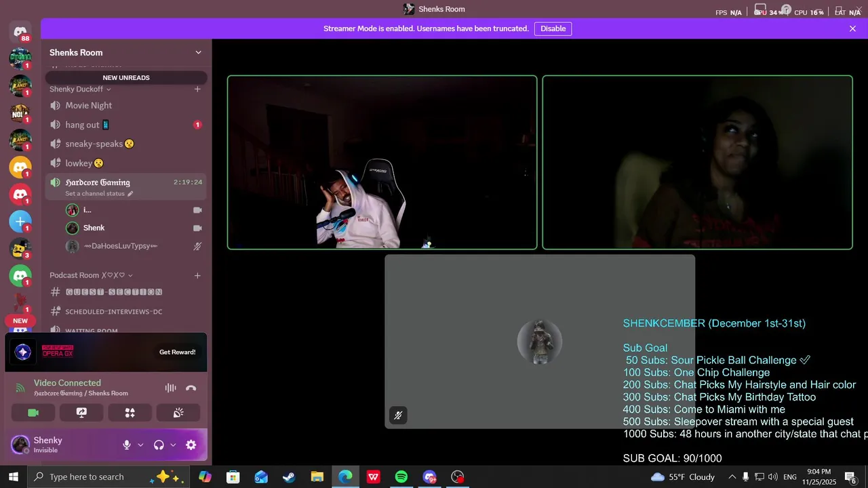The height and width of the screenshot is (488, 868).
Task: Disconnect from voice with hang-up icon
Action: [191, 388]
